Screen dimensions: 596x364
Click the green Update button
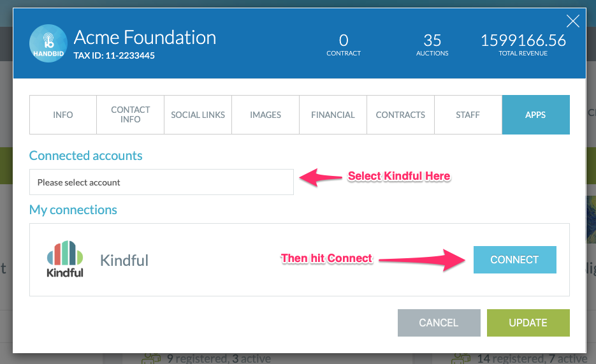[x=528, y=323]
